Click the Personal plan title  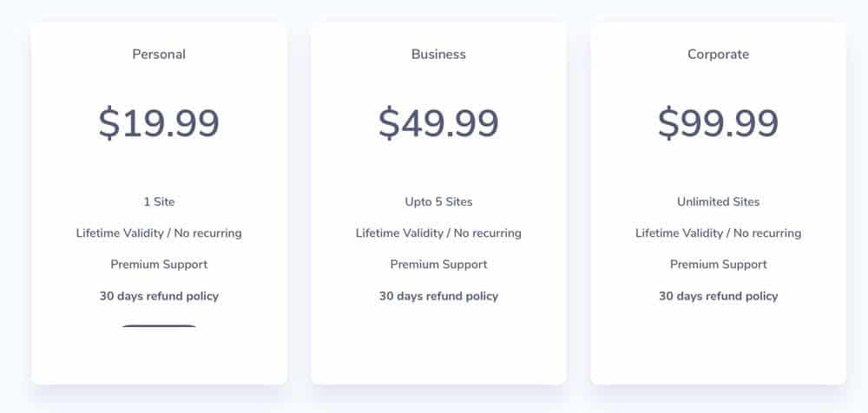coord(159,55)
